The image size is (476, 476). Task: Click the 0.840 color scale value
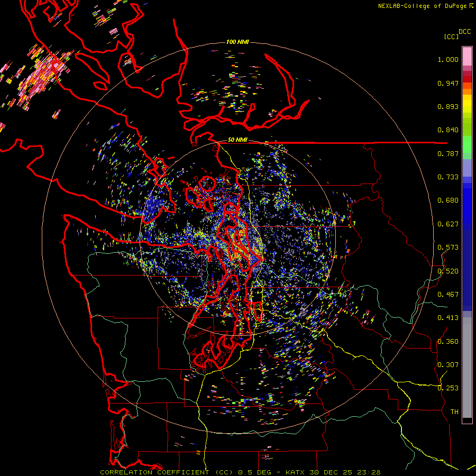tap(448, 130)
